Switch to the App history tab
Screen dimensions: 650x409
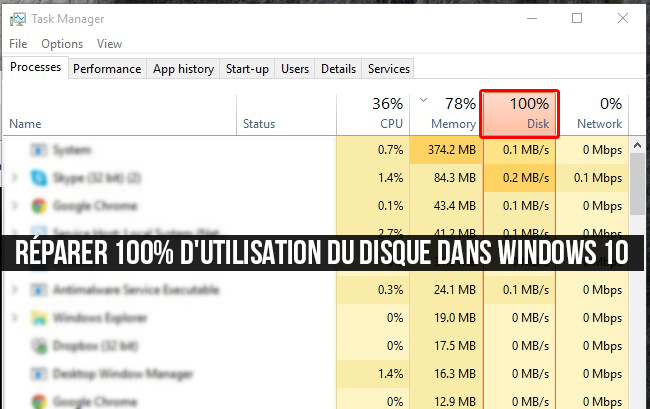click(x=183, y=69)
